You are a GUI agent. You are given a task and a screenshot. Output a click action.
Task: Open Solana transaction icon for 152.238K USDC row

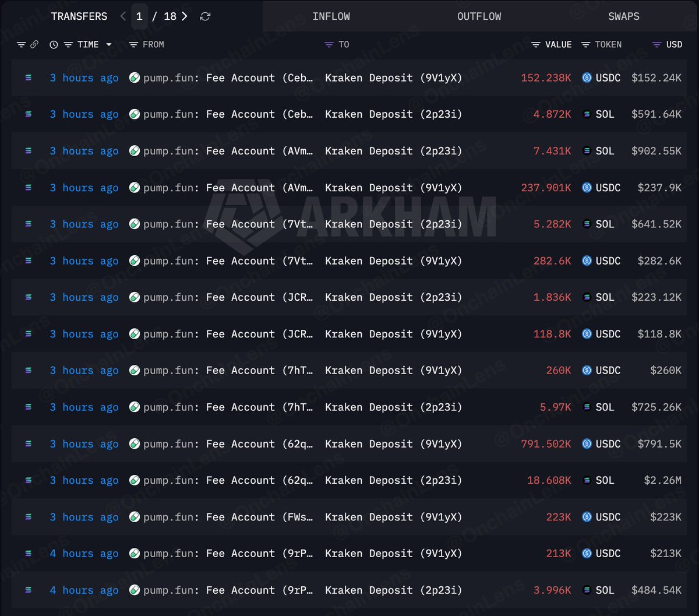click(x=29, y=78)
